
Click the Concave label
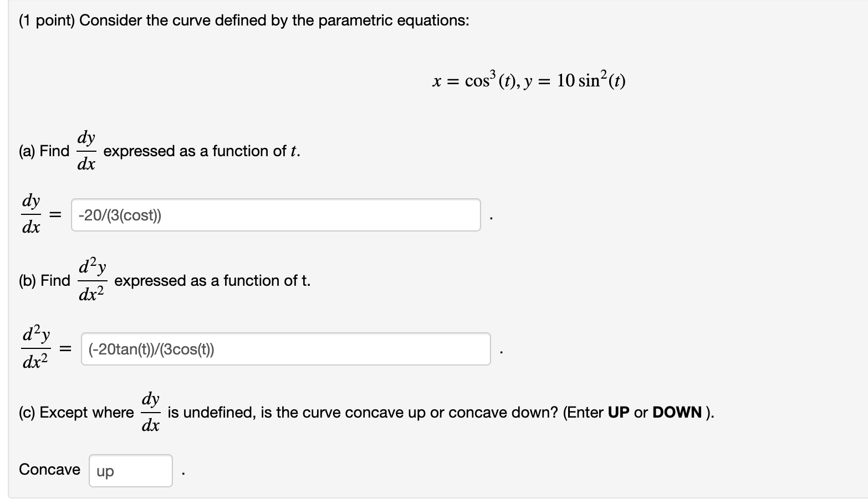(x=49, y=469)
